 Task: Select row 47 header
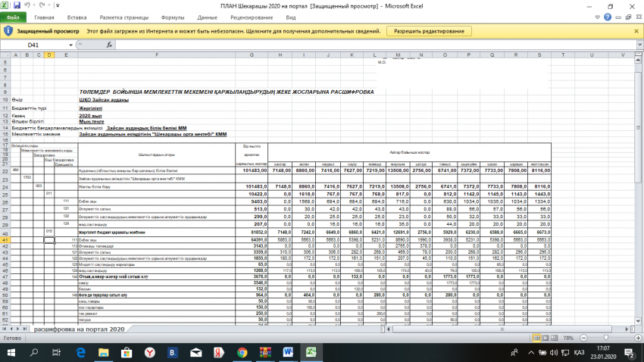pos(5,276)
